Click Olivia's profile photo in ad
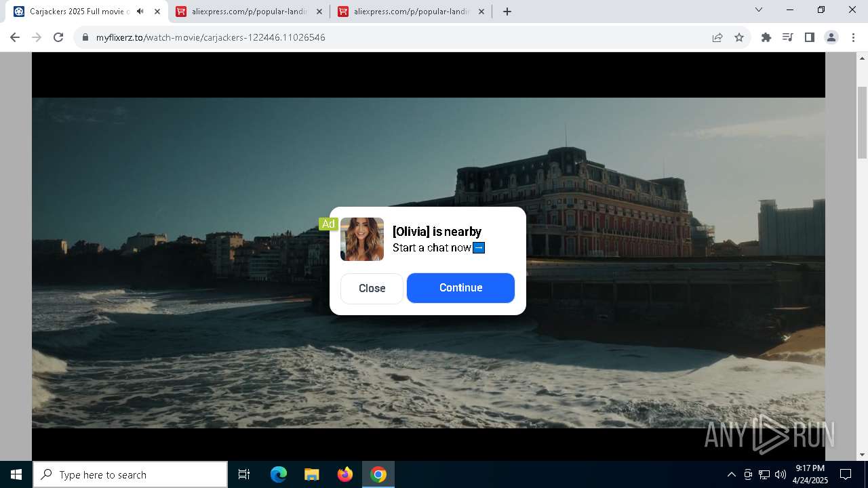This screenshot has height=488, width=868. coord(362,239)
